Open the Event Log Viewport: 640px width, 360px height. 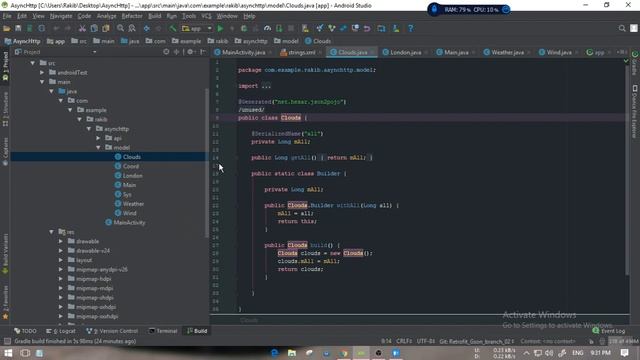pos(609,331)
